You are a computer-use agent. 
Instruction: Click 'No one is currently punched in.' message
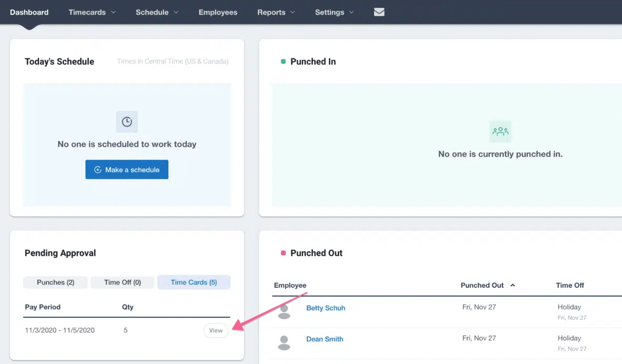[x=500, y=154]
